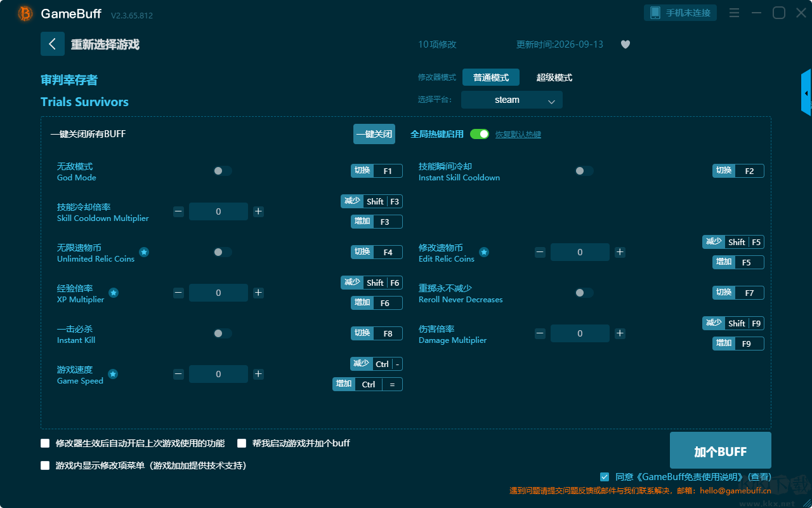Click XP Multiplier decrease Shift F6 hotkey
The image size is (812, 508).
pos(372,283)
